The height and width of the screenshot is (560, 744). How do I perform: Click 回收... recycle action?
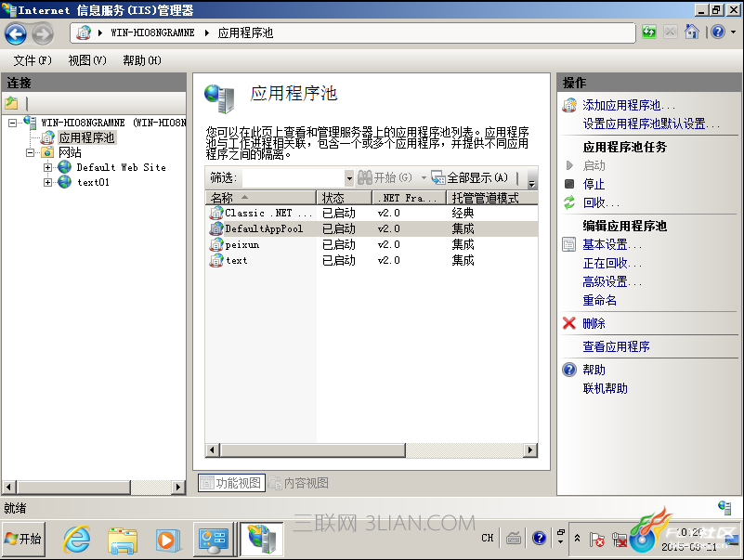[601, 202]
